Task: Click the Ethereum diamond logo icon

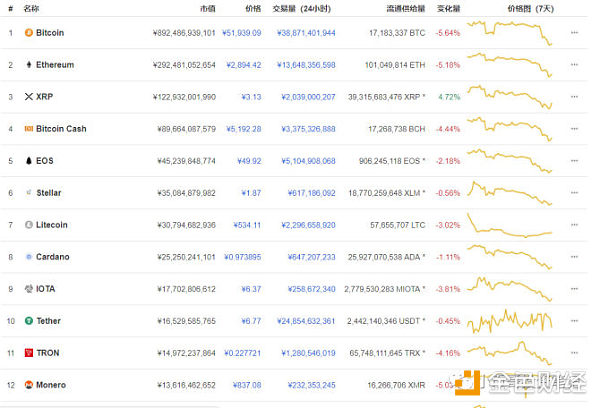Action: click(29, 65)
